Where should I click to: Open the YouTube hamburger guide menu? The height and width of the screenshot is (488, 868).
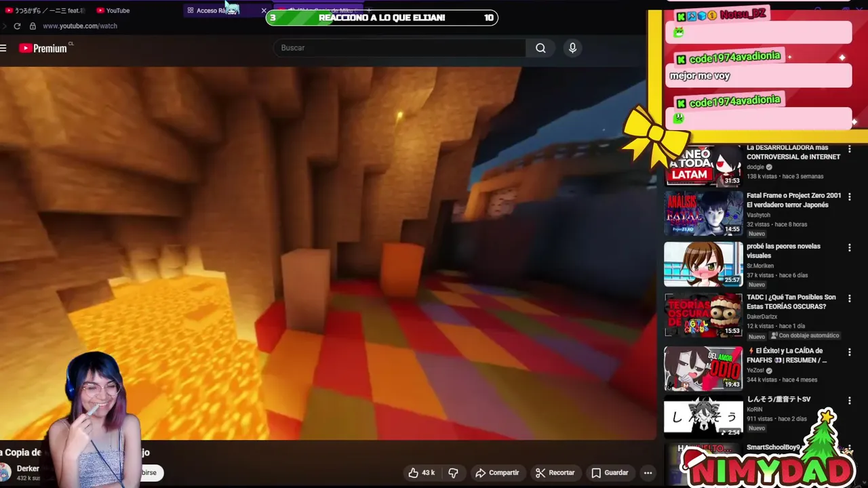pos(3,48)
